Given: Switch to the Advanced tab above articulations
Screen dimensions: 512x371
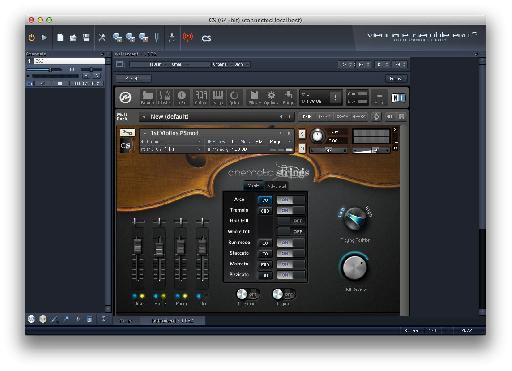Looking at the screenshot, I should 277,186.
